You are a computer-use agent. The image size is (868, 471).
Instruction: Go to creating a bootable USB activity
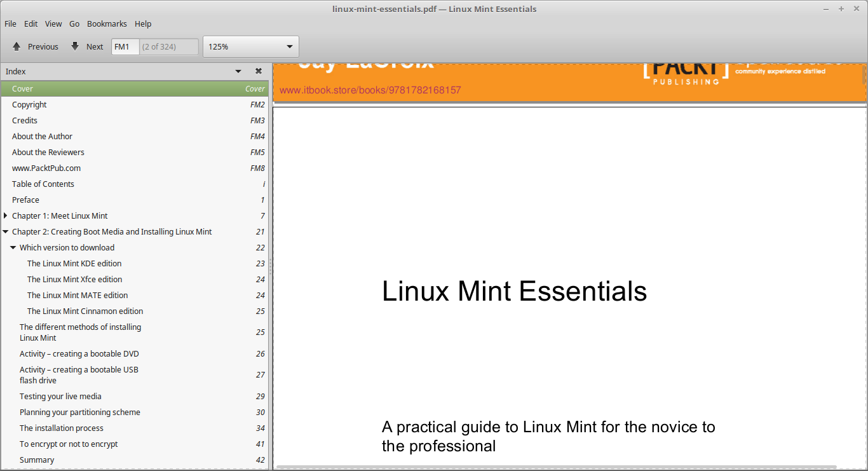135,375
